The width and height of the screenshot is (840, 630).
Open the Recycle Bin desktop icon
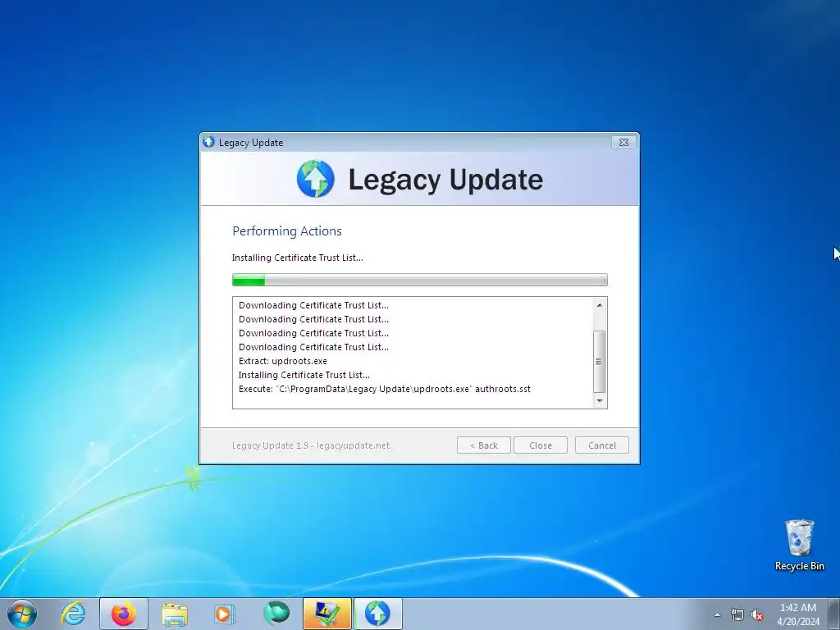799,546
